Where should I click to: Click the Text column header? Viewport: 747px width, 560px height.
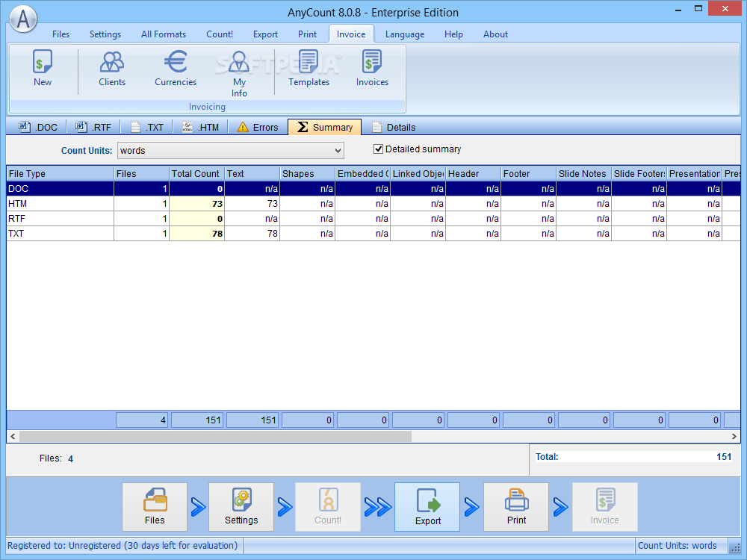coord(252,174)
